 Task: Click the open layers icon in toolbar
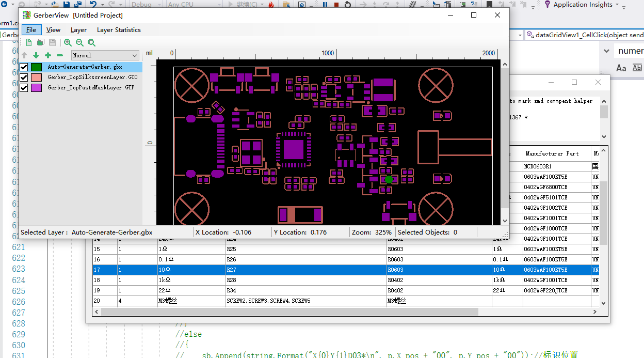[x=40, y=43]
